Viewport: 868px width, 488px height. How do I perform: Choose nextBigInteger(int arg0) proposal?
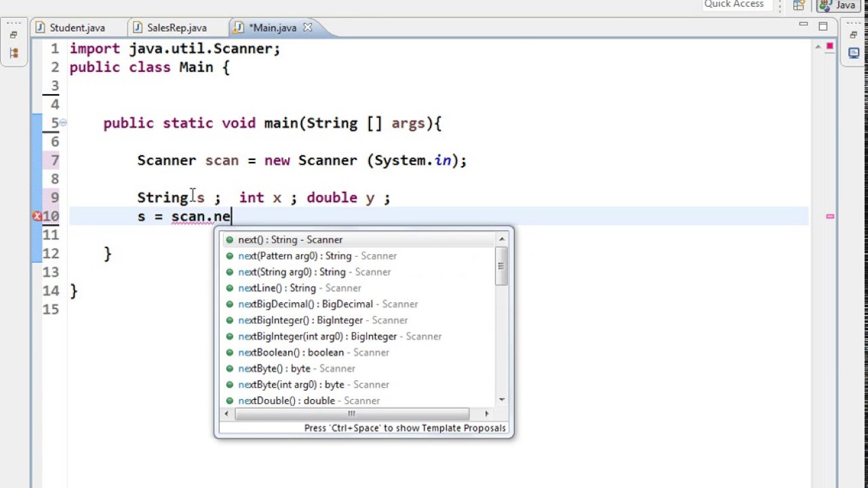point(358,336)
